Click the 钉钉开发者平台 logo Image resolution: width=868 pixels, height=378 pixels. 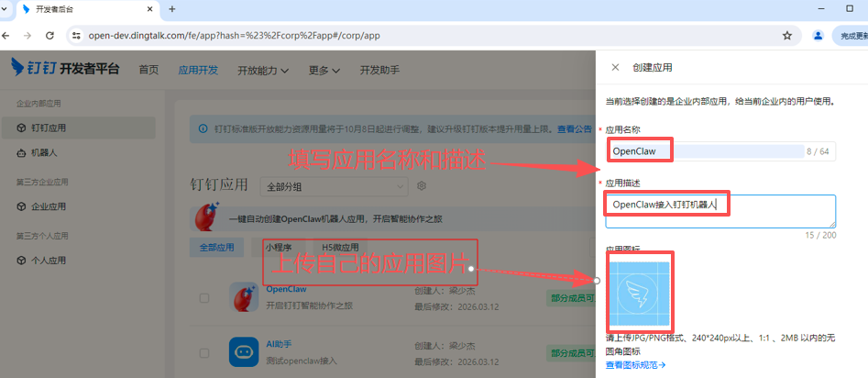[x=65, y=68]
